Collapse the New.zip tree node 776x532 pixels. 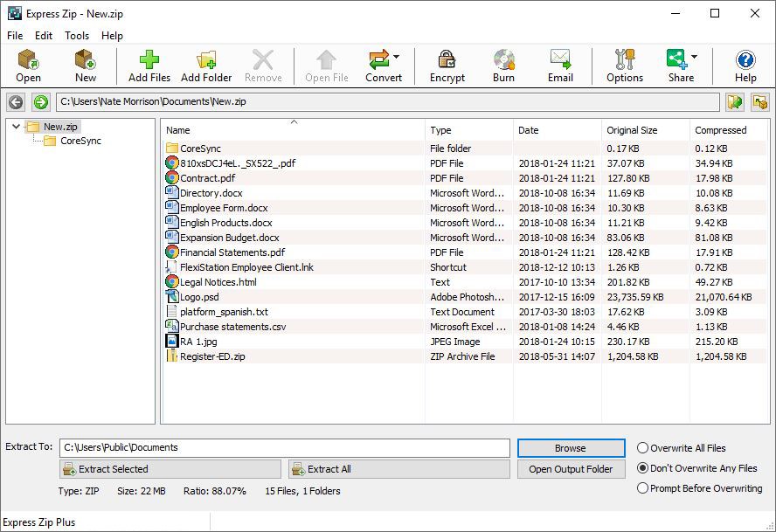[16, 127]
